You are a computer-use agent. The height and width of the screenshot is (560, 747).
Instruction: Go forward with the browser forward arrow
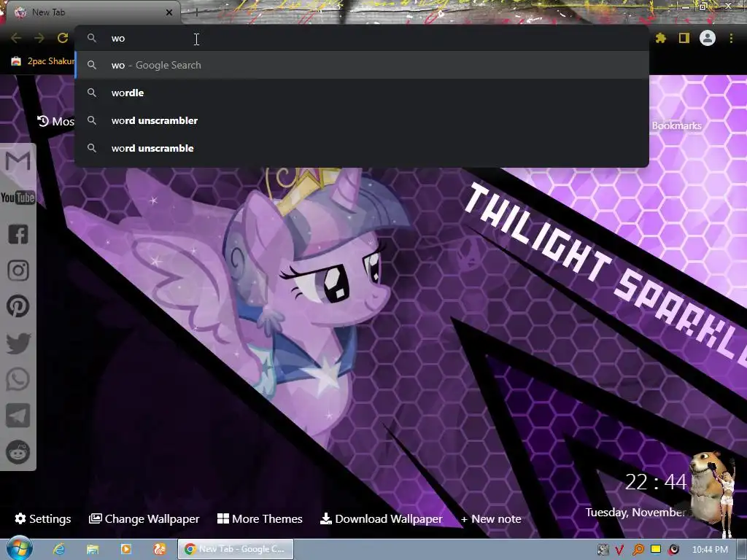point(39,38)
